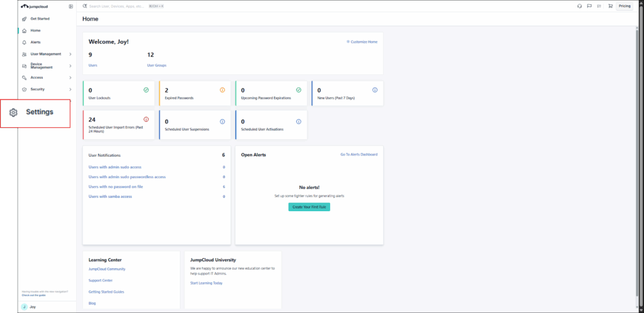Viewport: 644px width, 313px height.
Task: Open the flag icon in top bar
Action: pos(589,6)
